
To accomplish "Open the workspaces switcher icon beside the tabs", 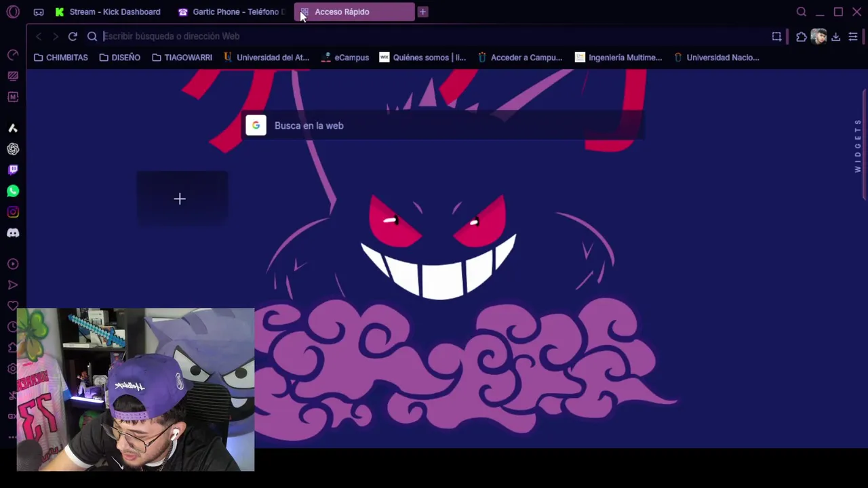I will (39, 12).
